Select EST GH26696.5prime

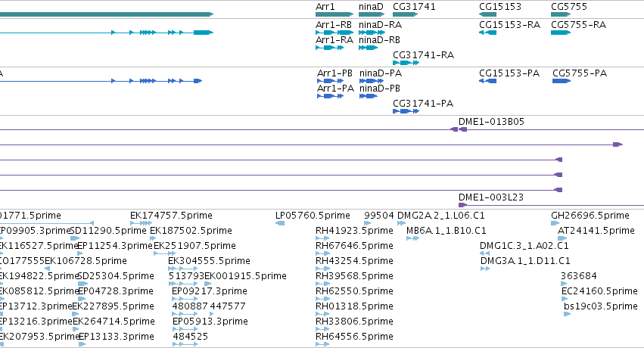590,216
